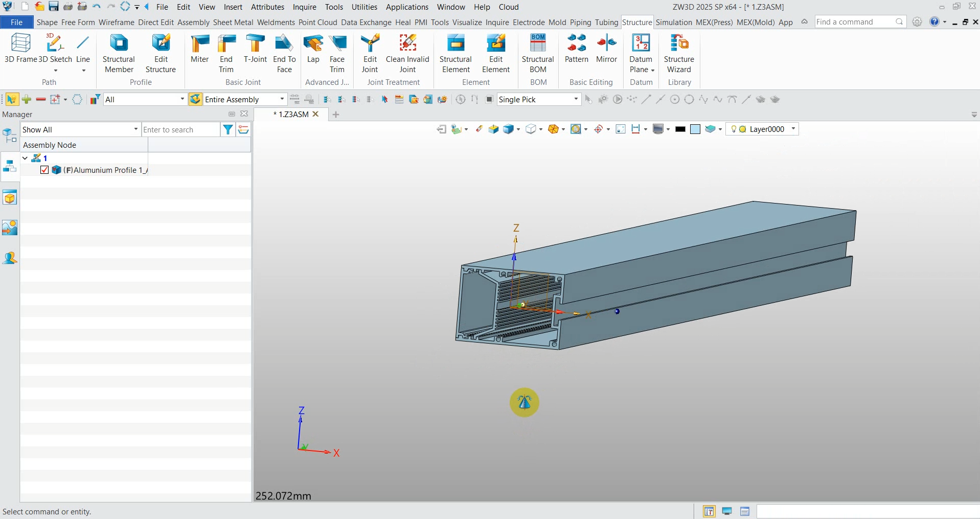Viewport: 980px width, 519px height.
Task: Open the Single Pick dropdown
Action: coord(576,99)
